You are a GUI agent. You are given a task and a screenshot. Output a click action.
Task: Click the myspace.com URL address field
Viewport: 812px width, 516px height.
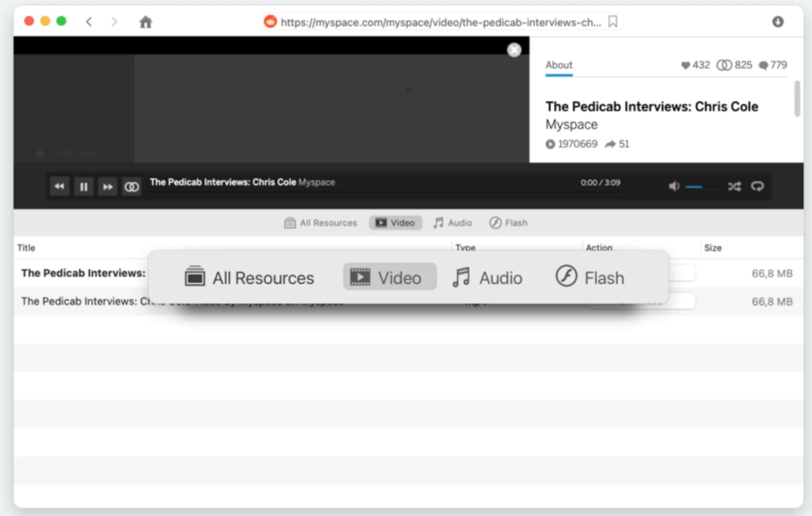pyautogui.click(x=441, y=22)
